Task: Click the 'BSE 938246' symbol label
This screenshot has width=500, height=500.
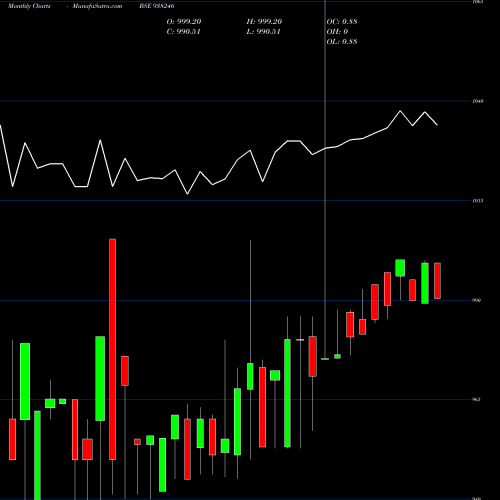Action: point(157,6)
